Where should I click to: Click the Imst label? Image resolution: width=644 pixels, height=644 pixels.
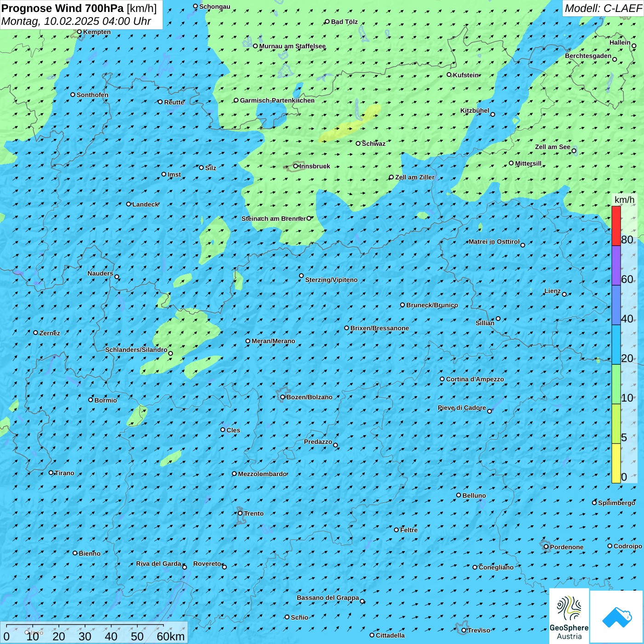point(174,174)
